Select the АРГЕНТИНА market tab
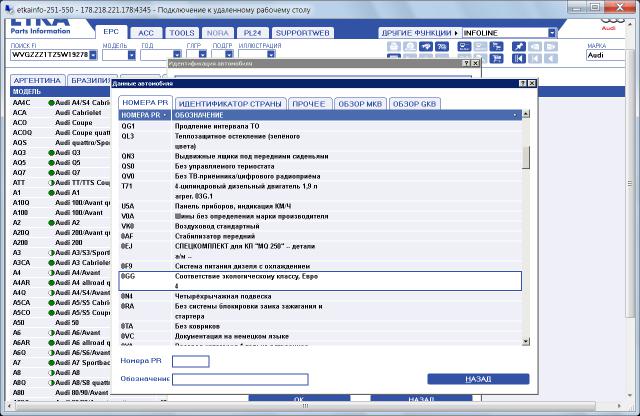This screenshot has width=640, height=416. click(37, 80)
